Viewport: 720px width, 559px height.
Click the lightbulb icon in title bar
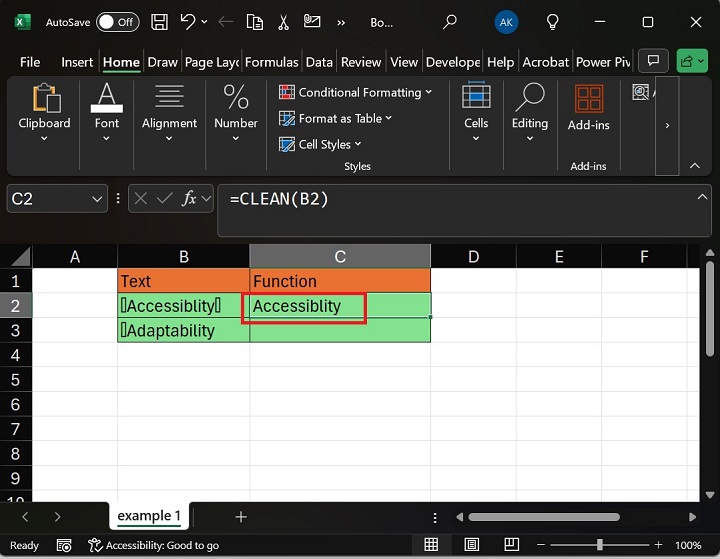click(552, 21)
